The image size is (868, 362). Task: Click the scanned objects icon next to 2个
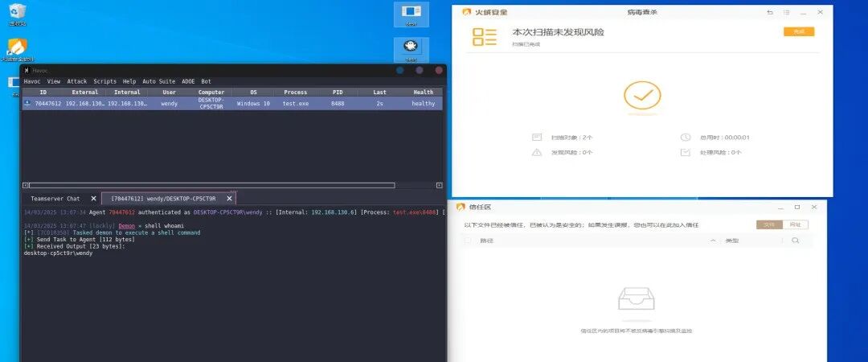click(x=536, y=137)
